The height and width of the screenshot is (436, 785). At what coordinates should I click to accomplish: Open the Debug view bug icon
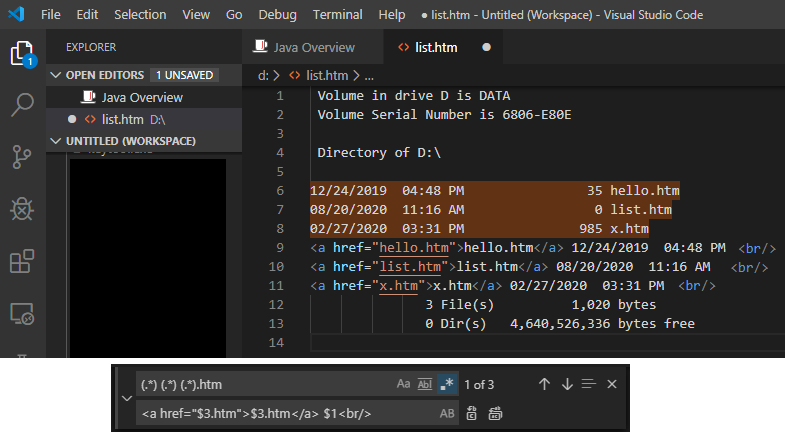coord(22,209)
